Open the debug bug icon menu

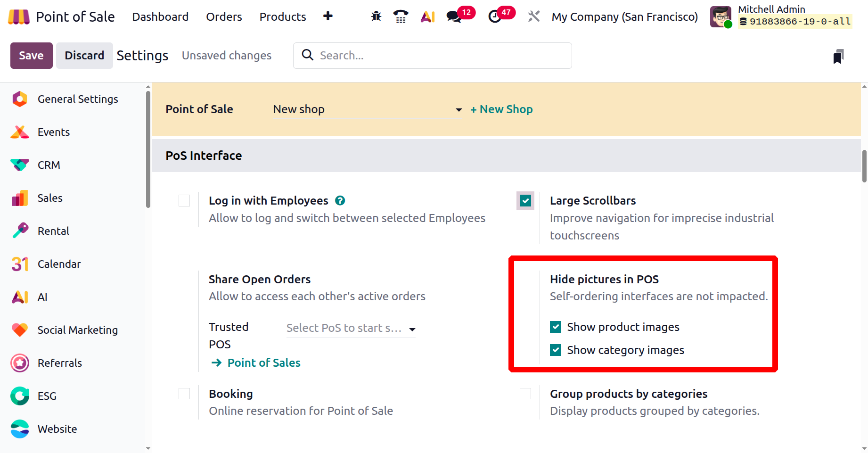(x=376, y=16)
